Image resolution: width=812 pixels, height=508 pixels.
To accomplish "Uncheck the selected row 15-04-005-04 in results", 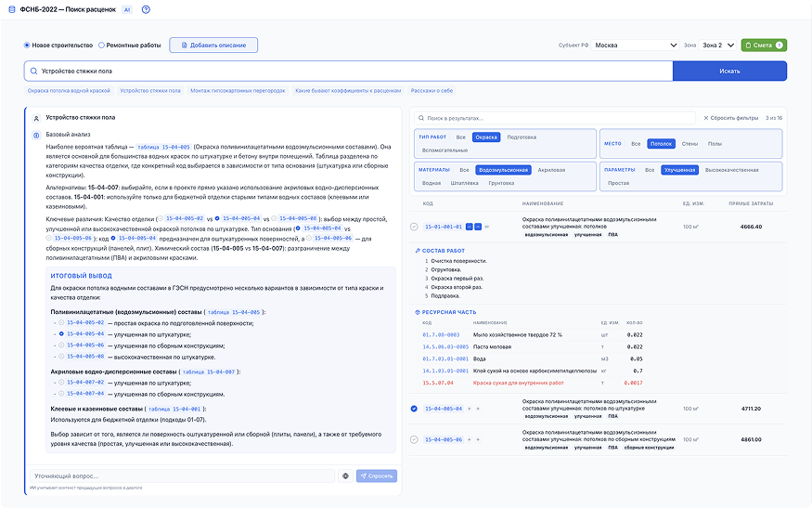I will (x=414, y=409).
